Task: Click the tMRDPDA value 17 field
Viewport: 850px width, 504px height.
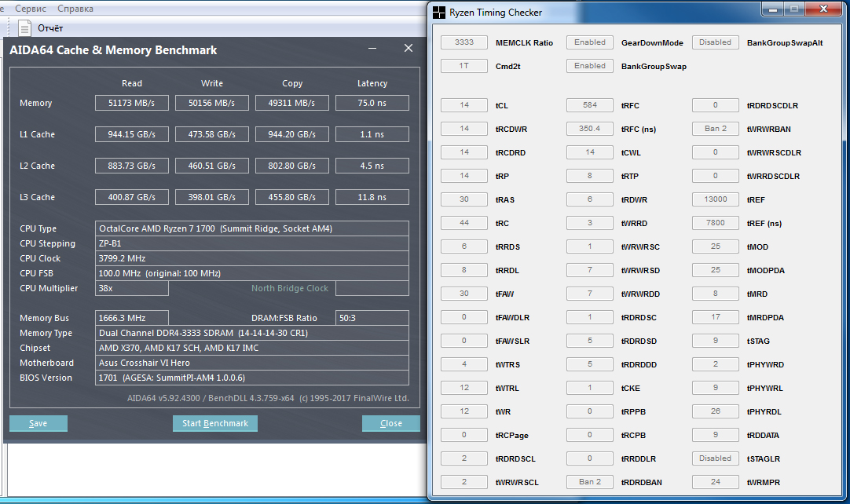Action: tap(716, 317)
